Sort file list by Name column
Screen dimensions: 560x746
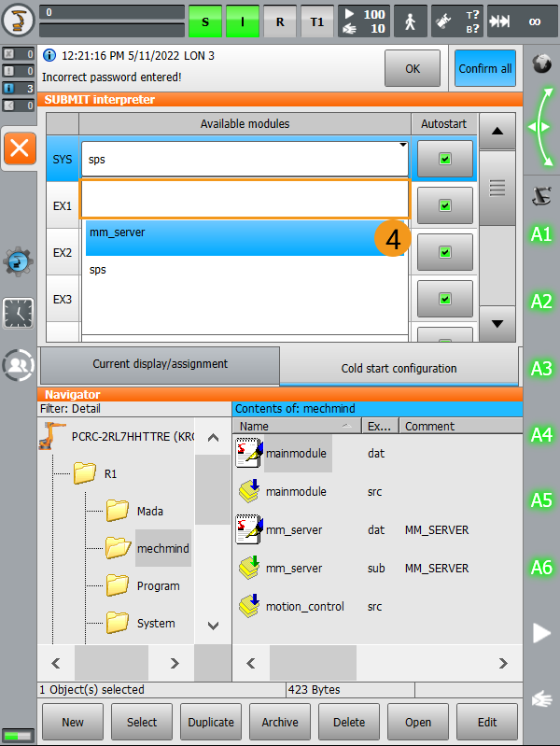(297, 427)
